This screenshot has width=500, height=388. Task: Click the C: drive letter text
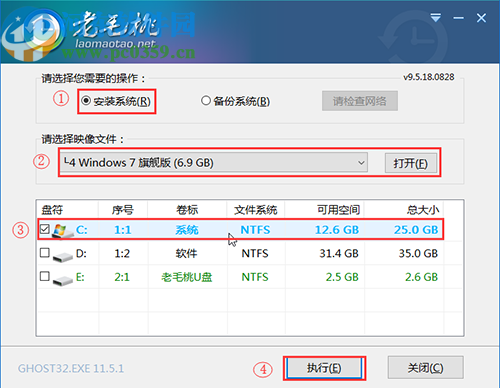pyautogui.click(x=82, y=230)
